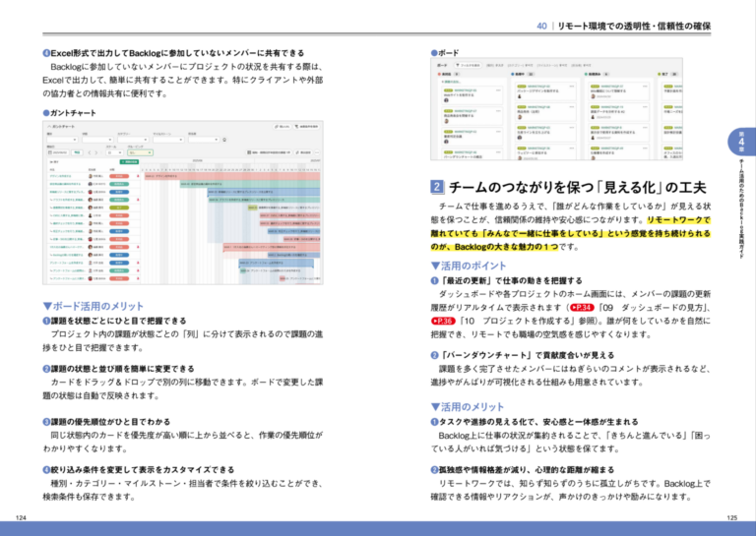Click the vertical chapter title beside tab

tap(741, 208)
